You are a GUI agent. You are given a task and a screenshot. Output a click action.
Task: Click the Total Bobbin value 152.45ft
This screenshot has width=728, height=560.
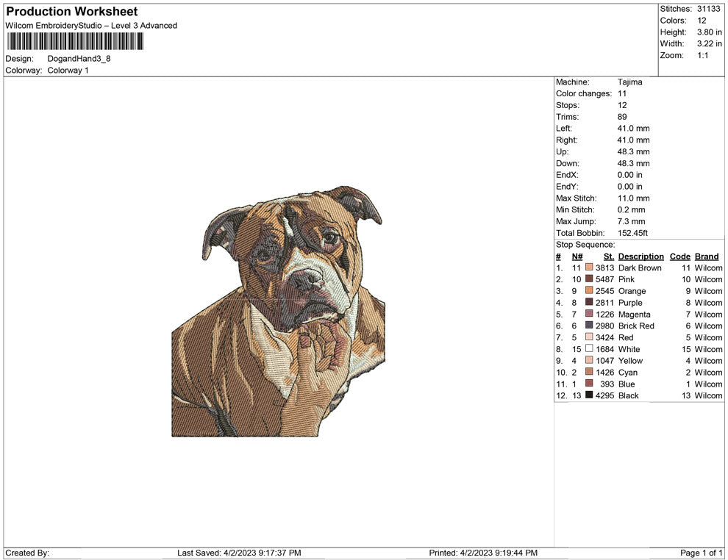pyautogui.click(x=632, y=233)
